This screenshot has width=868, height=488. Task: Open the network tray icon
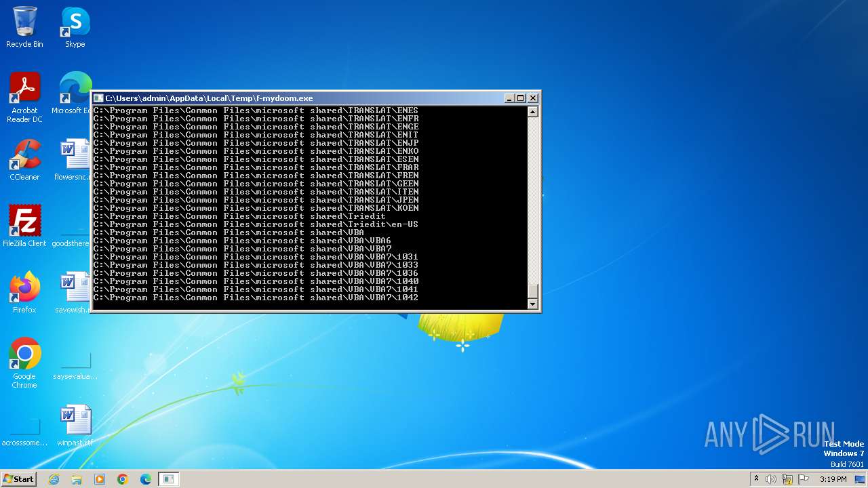[x=787, y=479]
